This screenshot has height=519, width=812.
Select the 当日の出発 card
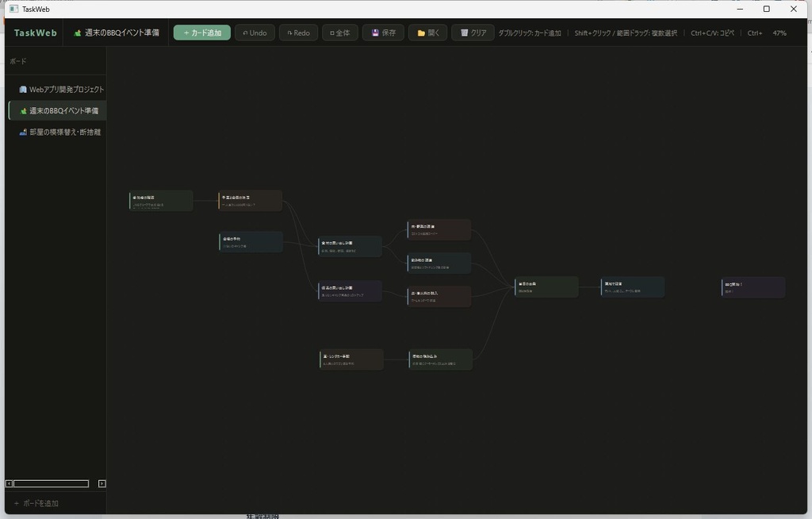tap(546, 287)
